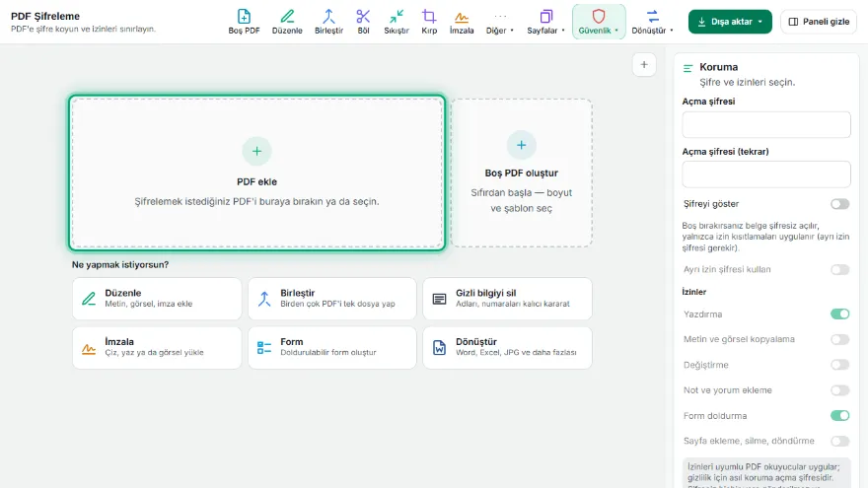The height and width of the screenshot is (488, 868).
Task: Click 'Metin, görsel, imza ekle' description
Action: click(149, 304)
